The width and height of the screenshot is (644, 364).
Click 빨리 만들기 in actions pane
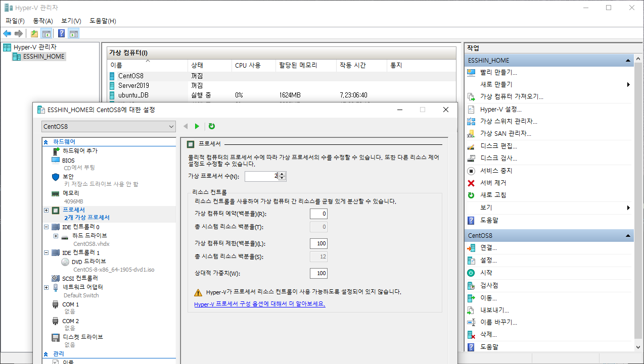point(498,72)
